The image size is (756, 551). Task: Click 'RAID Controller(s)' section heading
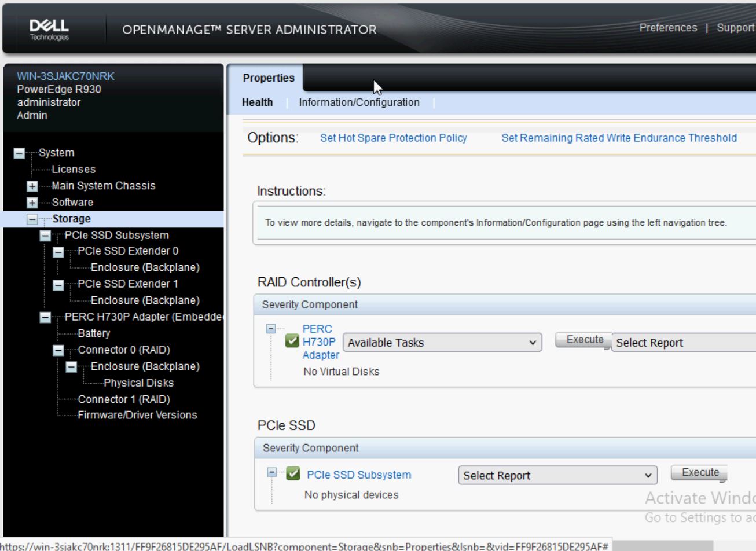309,282
